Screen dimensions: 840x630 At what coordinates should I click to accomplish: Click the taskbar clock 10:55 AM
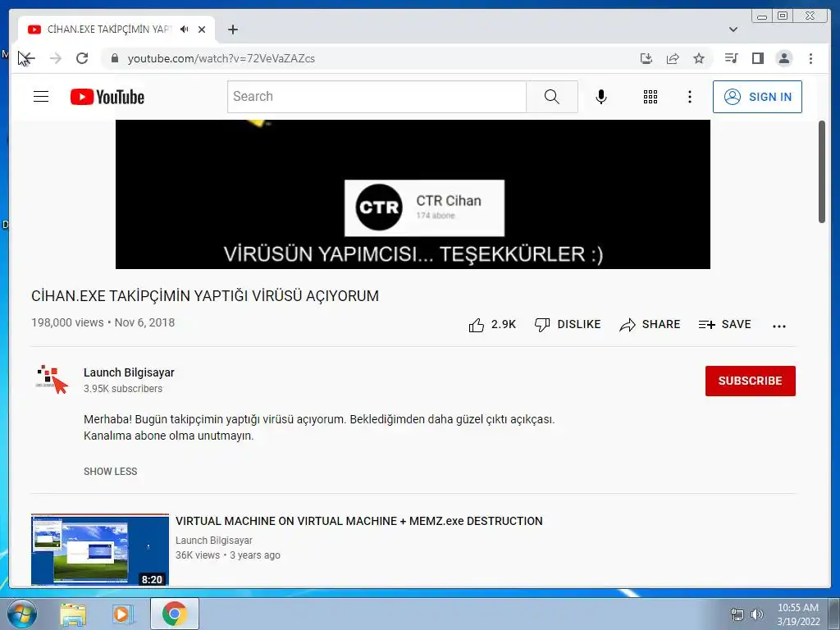tap(798, 614)
